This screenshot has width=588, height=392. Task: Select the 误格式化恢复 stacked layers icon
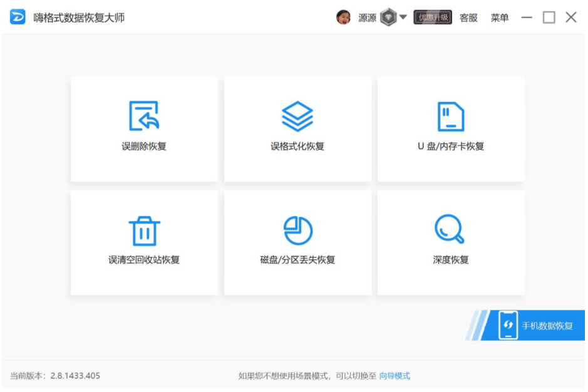(x=297, y=116)
